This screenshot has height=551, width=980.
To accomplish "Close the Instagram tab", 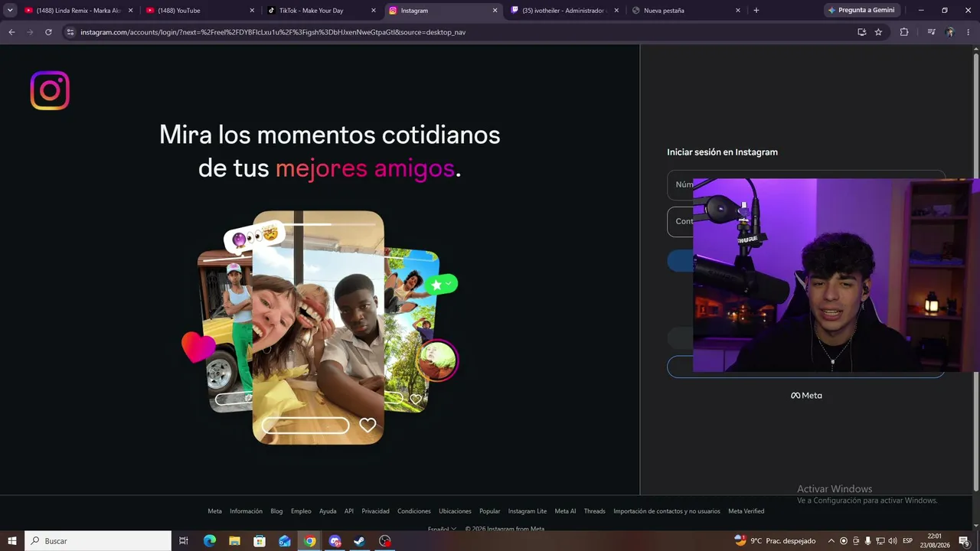I will [495, 11].
